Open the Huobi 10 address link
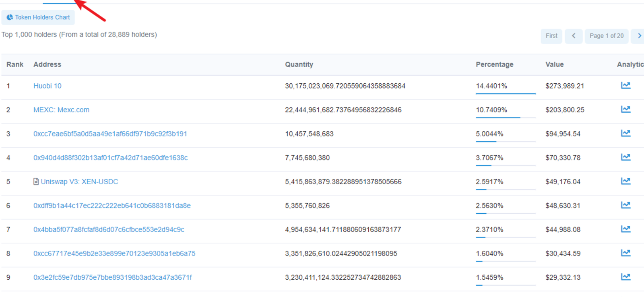644x297 pixels. (47, 86)
